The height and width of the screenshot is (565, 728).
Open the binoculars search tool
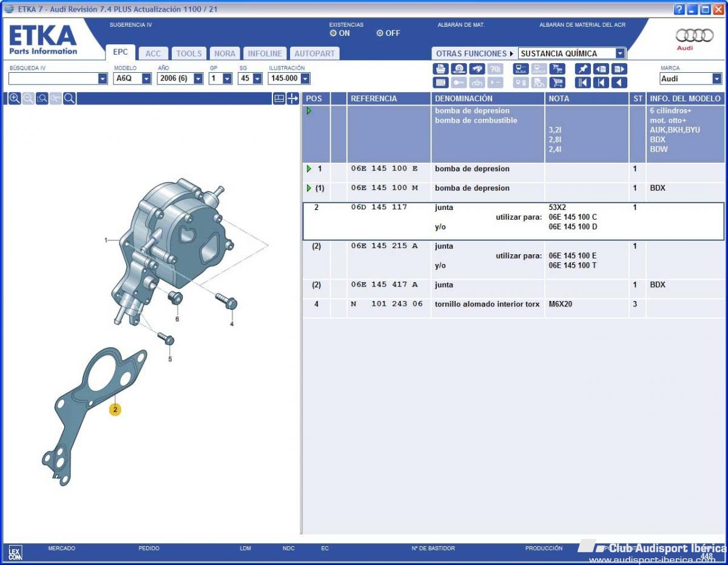[x=477, y=69]
